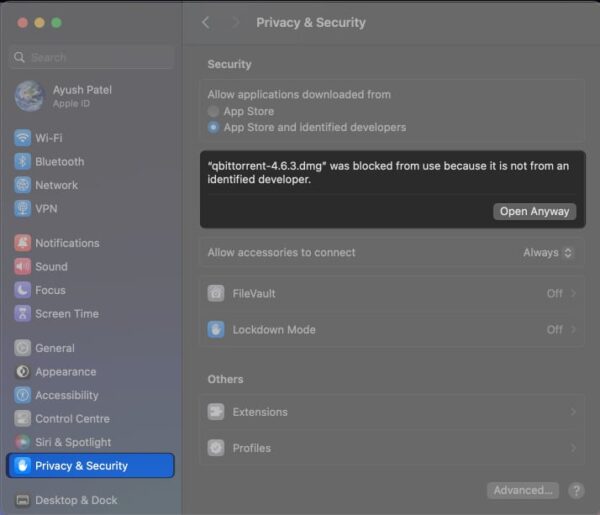Click the Extensions puzzle icon
Viewport: 600px width, 515px height.
216,412
